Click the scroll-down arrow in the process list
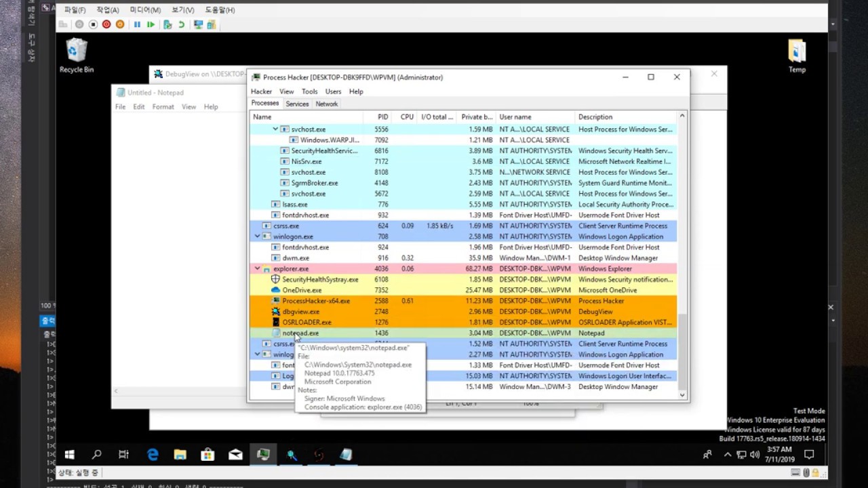 pyautogui.click(x=682, y=394)
